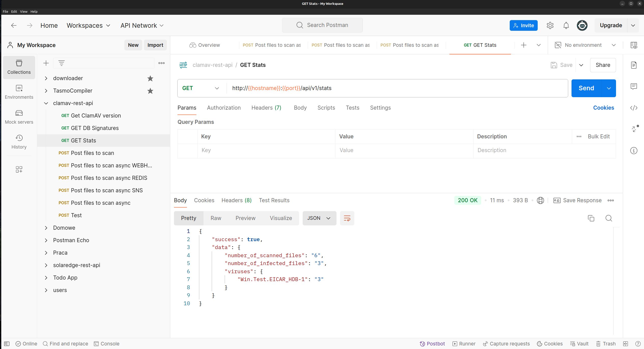The width and height of the screenshot is (644, 349).
Task: Click the plus icon to create collection
Action: (46, 63)
